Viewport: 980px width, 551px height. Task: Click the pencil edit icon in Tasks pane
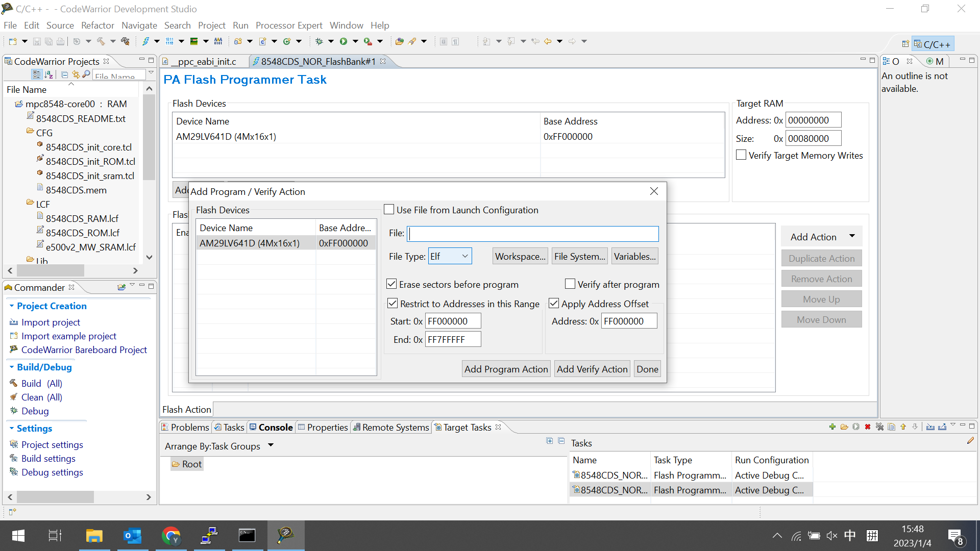(x=970, y=441)
